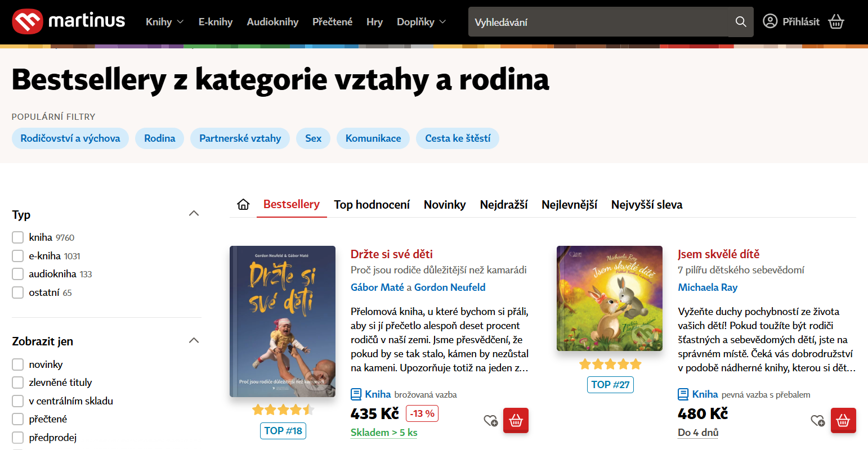Go to home icon beside Bestsellery

(243, 204)
